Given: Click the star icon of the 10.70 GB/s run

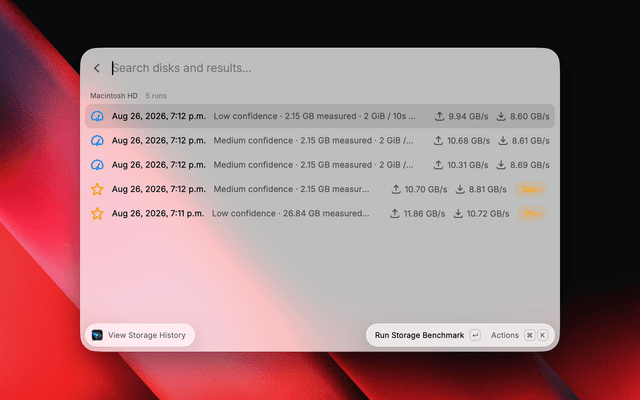Looking at the screenshot, I should coord(97,189).
